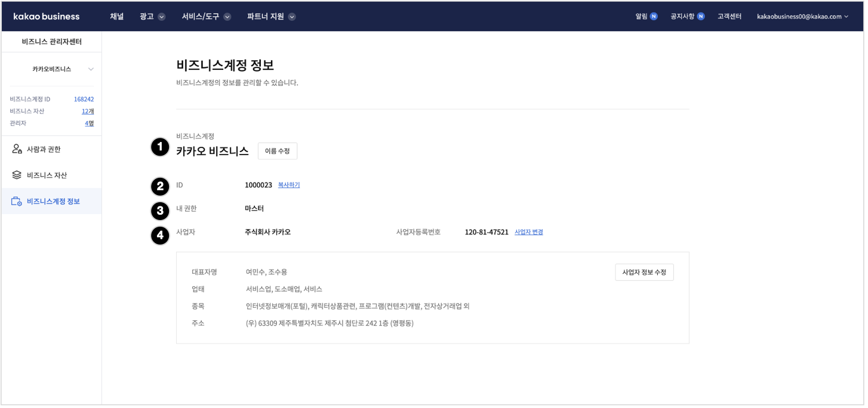This screenshot has height=408, width=868.
Task: Click the 마스터 permission value
Action: [x=254, y=209]
